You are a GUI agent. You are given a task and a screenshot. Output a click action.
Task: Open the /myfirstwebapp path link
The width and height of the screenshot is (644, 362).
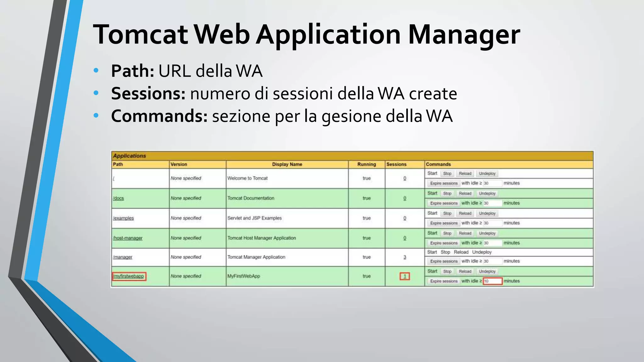pyautogui.click(x=129, y=276)
